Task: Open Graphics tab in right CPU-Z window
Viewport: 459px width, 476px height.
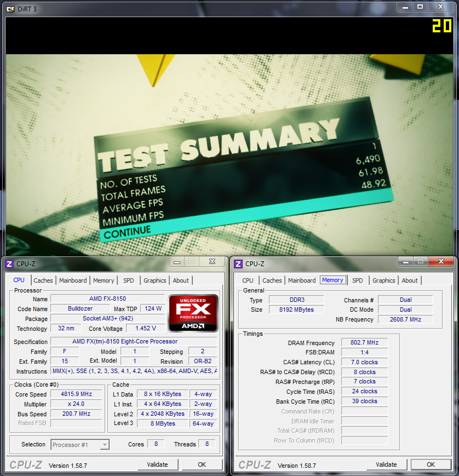Action: tap(383, 280)
